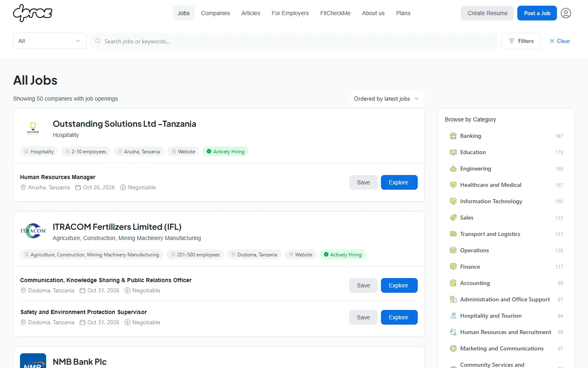
Task: Explore the Human Resources Manager job
Action: click(399, 182)
